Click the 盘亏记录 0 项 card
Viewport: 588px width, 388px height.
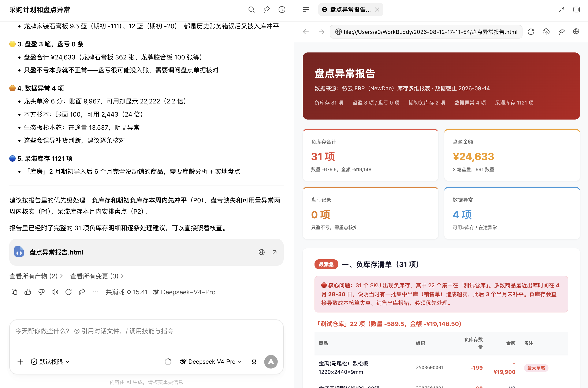point(370,213)
